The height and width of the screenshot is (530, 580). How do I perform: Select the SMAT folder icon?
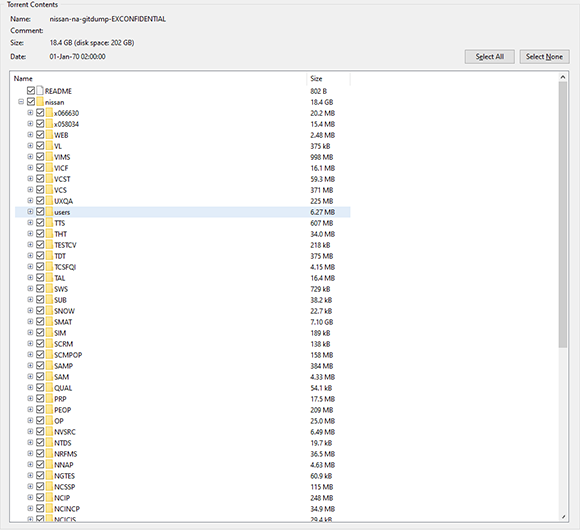click(x=49, y=321)
